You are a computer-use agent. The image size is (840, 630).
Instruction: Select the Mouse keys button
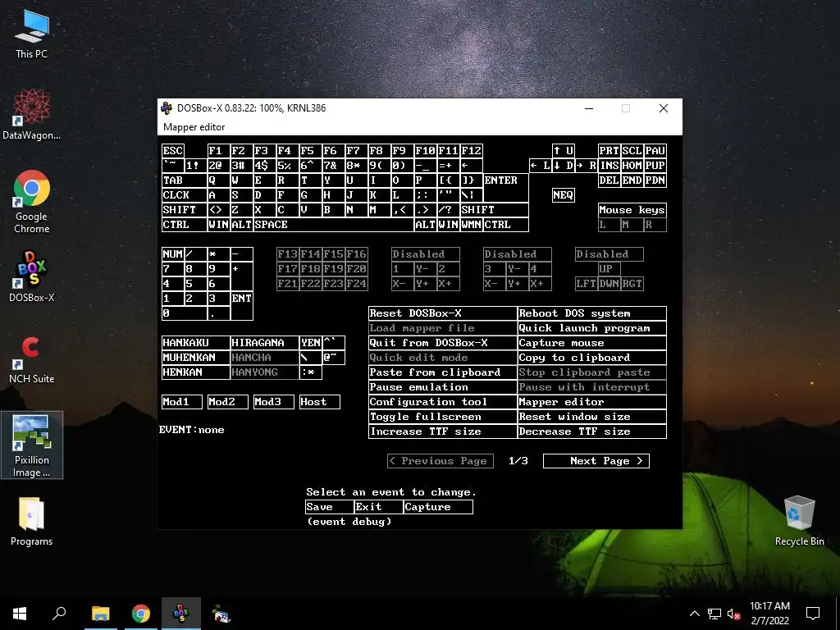(632, 210)
